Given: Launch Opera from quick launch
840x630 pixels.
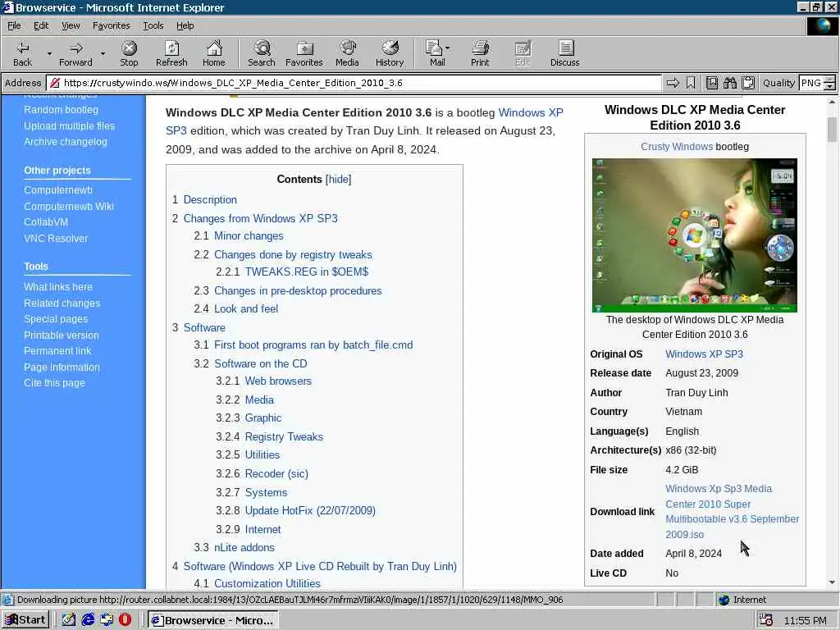Looking at the screenshot, I should 125,620.
